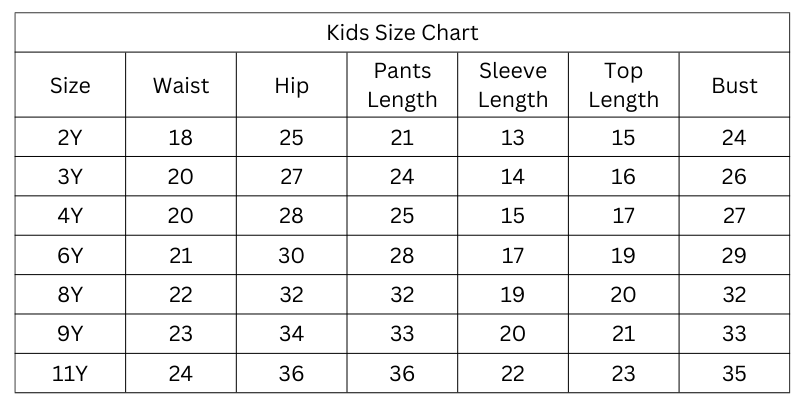800x400 pixels.
Task: Click the top length for size 3Y
Action: (623, 177)
